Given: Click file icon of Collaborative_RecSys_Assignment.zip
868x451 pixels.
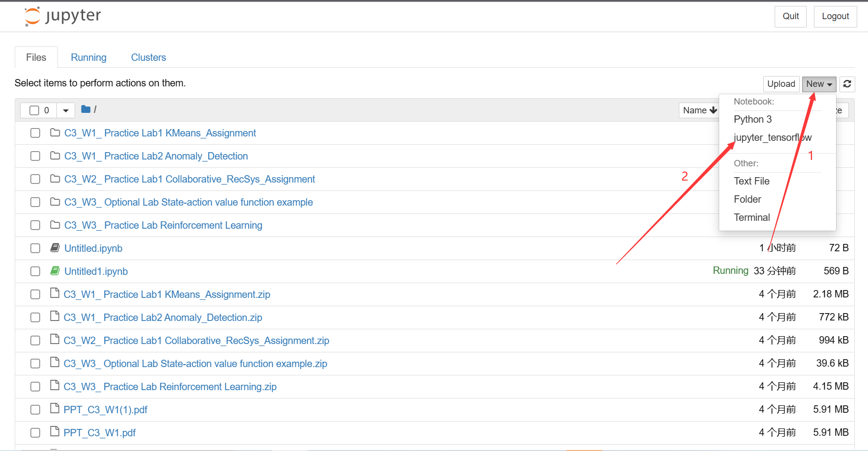Looking at the screenshot, I should click(55, 340).
